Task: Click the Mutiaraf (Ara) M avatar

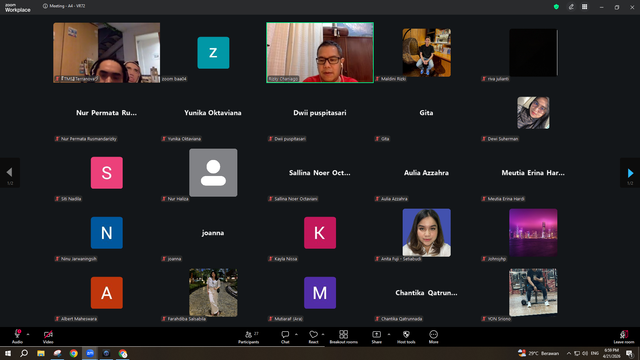Action: tap(320, 293)
